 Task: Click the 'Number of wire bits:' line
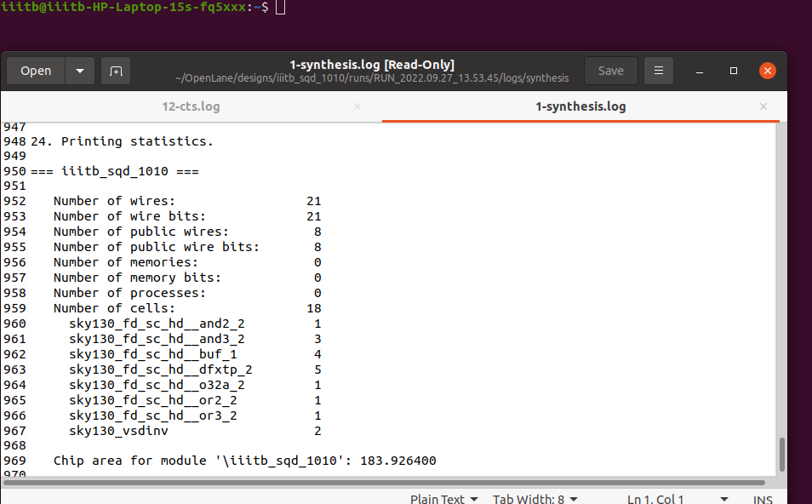pos(187,216)
